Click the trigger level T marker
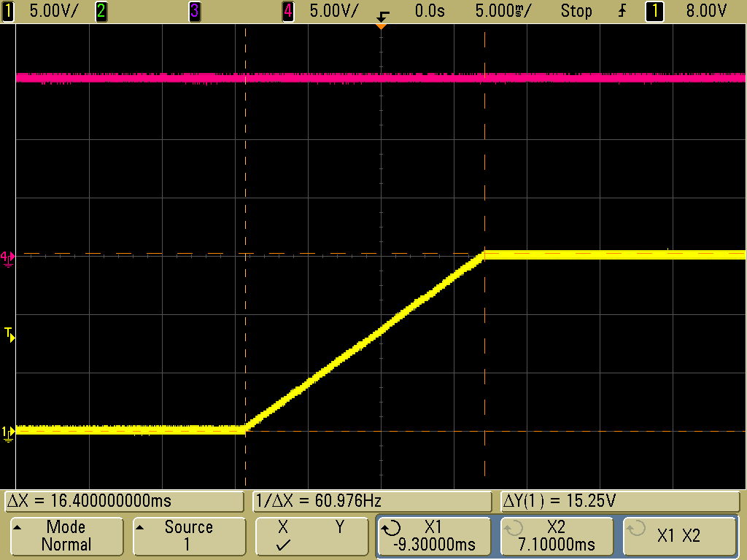The image size is (747, 560). point(9,335)
